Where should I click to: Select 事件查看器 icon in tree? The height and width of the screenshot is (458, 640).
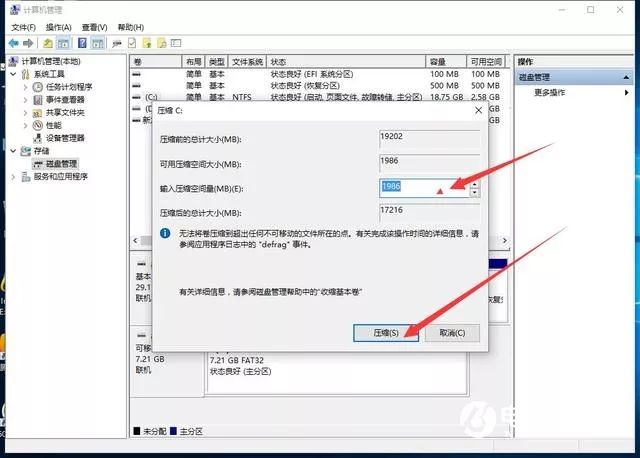[x=38, y=100]
